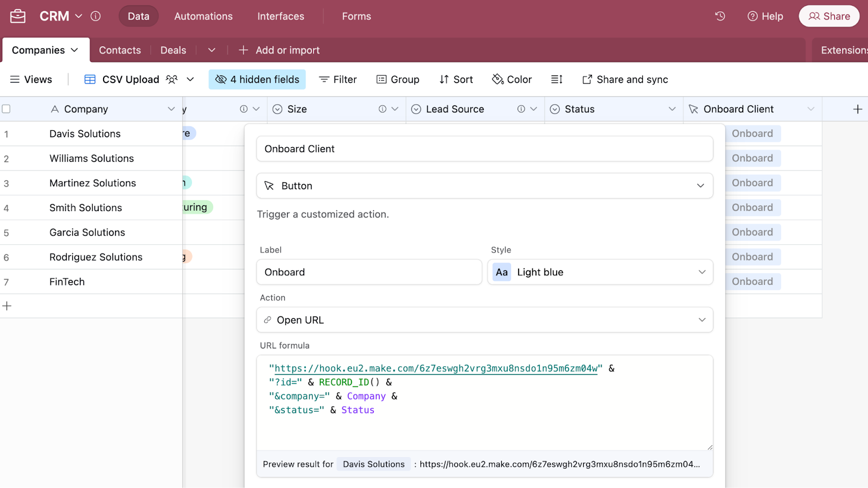
Task: Open the Filter options
Action: pyautogui.click(x=337, y=79)
